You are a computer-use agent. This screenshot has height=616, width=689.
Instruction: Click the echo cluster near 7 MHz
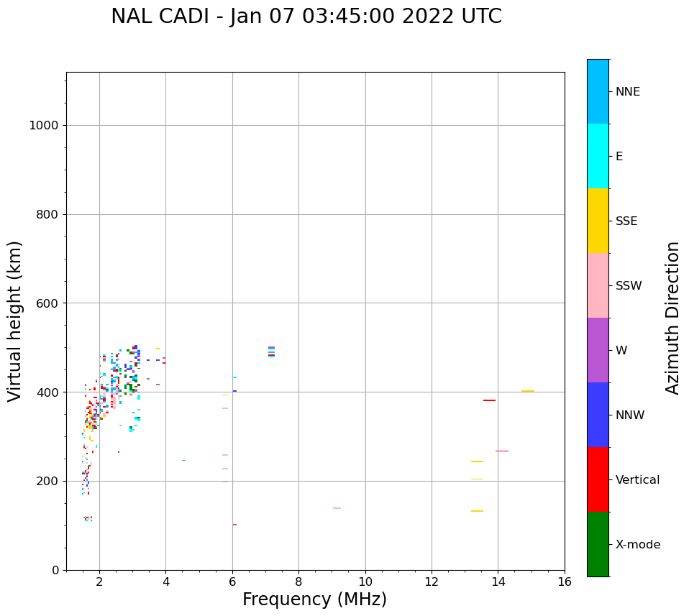coord(271,351)
